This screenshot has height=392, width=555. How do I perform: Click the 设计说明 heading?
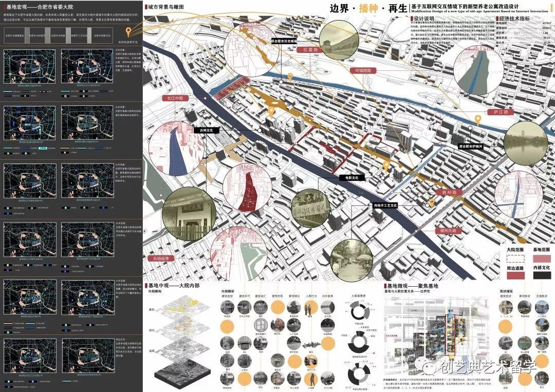(x=423, y=18)
